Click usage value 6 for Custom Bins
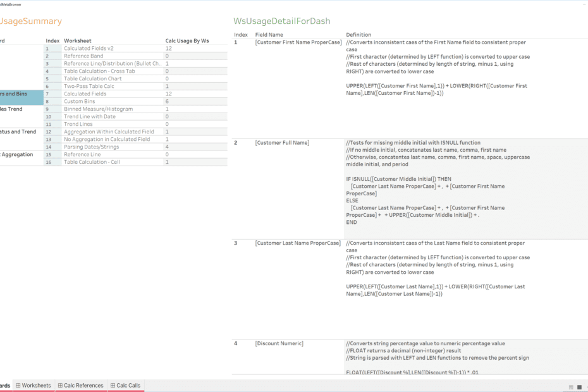The width and height of the screenshot is (588, 392). pos(167,101)
